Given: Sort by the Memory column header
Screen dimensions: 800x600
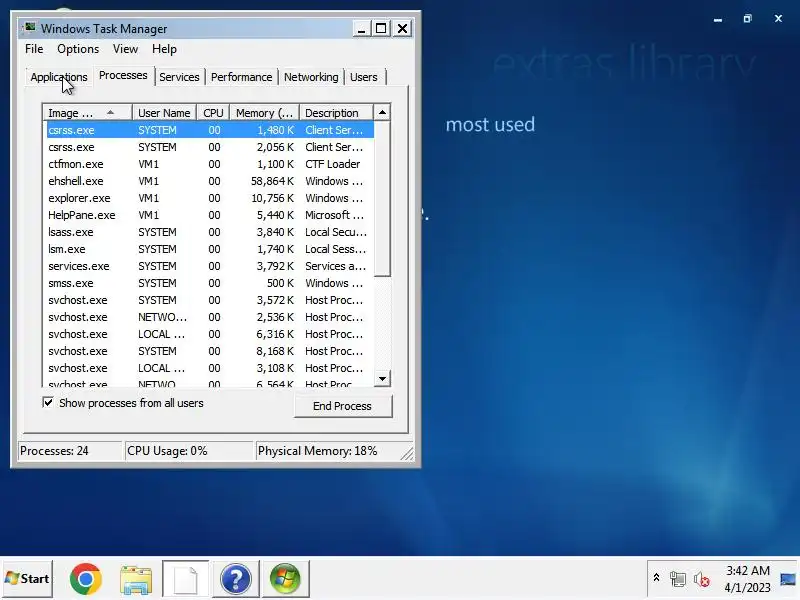Looking at the screenshot, I should pos(264,112).
